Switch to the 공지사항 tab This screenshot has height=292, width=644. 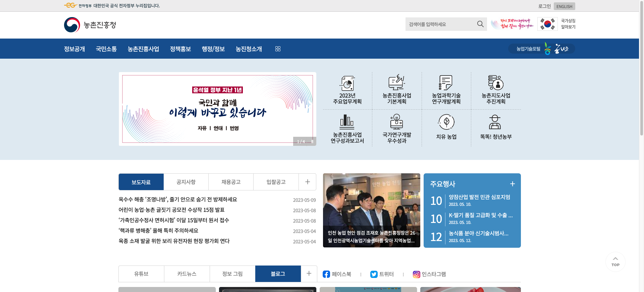click(x=186, y=182)
